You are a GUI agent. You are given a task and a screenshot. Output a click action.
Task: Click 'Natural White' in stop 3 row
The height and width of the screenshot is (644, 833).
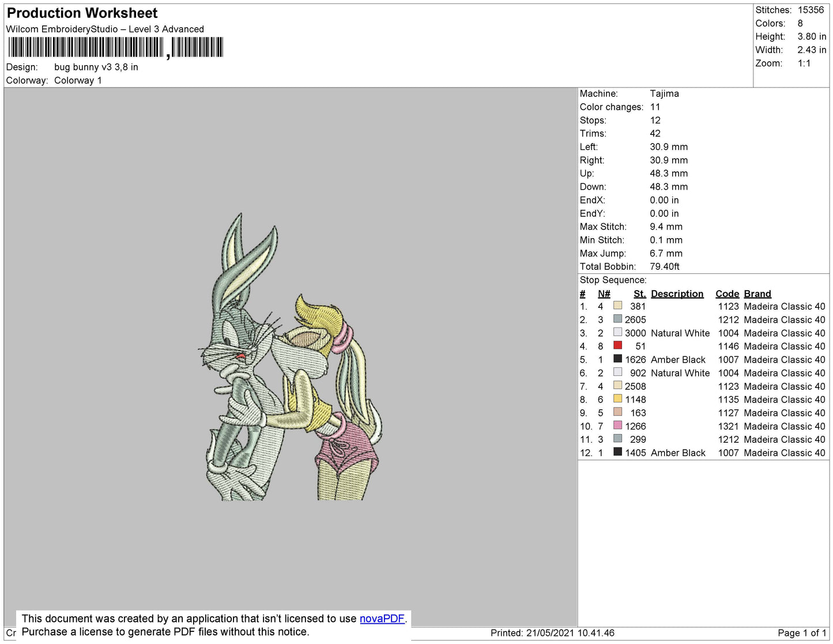[x=680, y=333]
